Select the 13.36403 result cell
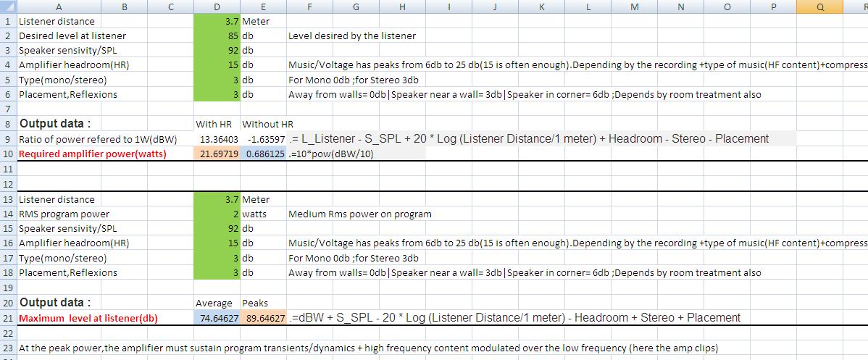This screenshot has height=360, width=868. coord(217,139)
